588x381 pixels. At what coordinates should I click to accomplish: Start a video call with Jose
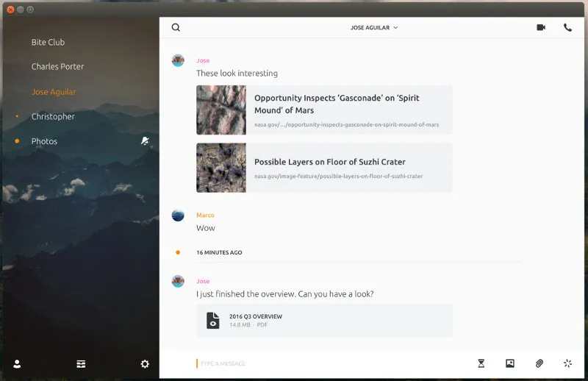(541, 28)
